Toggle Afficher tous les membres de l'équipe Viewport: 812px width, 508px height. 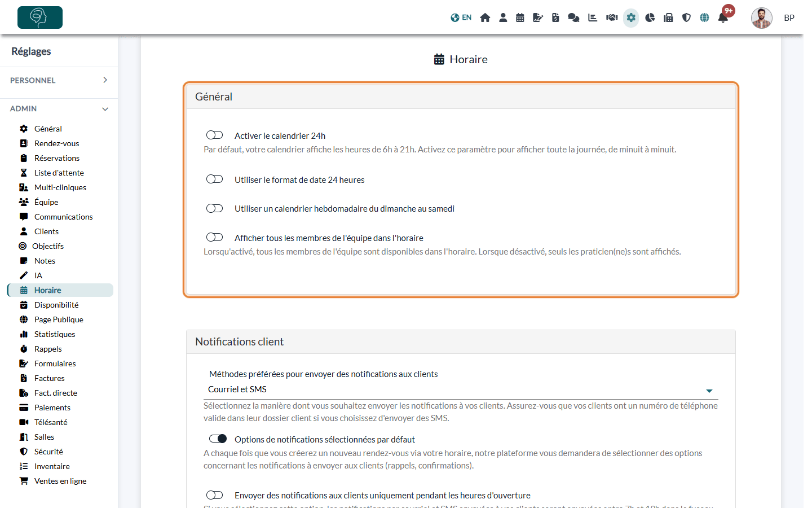[214, 237]
